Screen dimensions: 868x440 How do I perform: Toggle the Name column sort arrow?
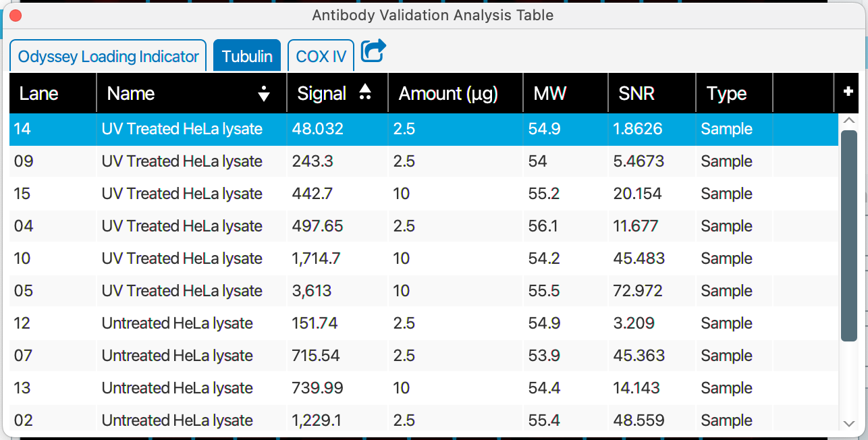click(263, 92)
